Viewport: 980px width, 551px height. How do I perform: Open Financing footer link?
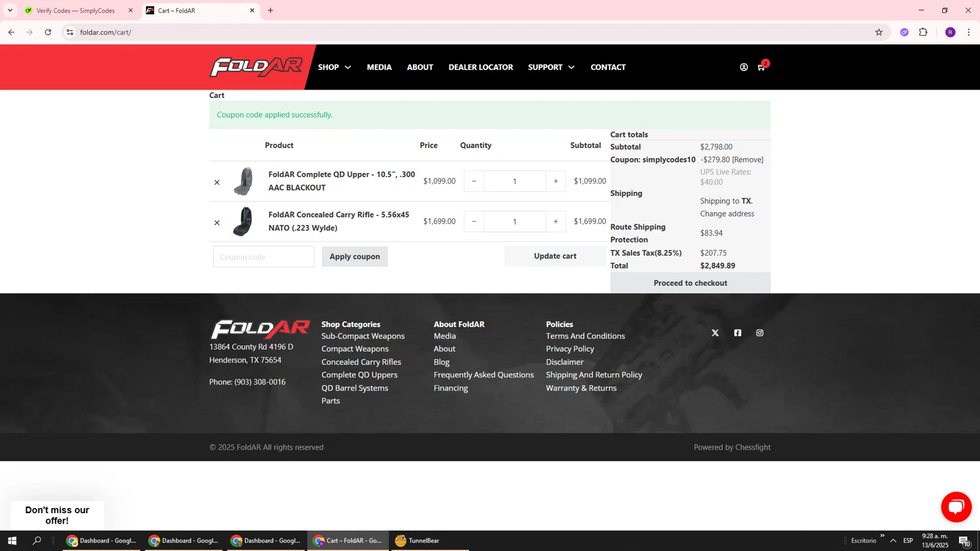click(x=451, y=388)
